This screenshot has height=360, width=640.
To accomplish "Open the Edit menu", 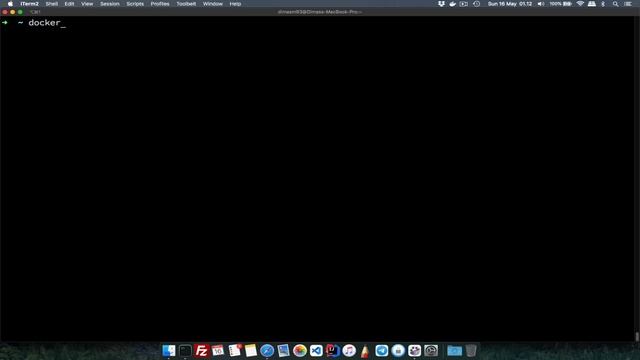I will pos(69,4).
